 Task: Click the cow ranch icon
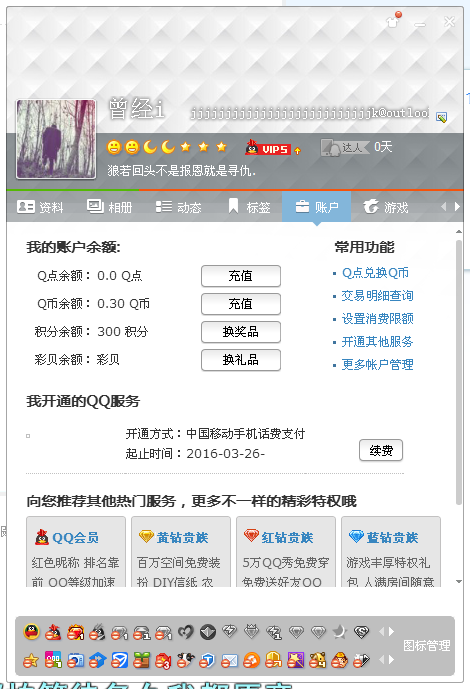click(x=185, y=660)
